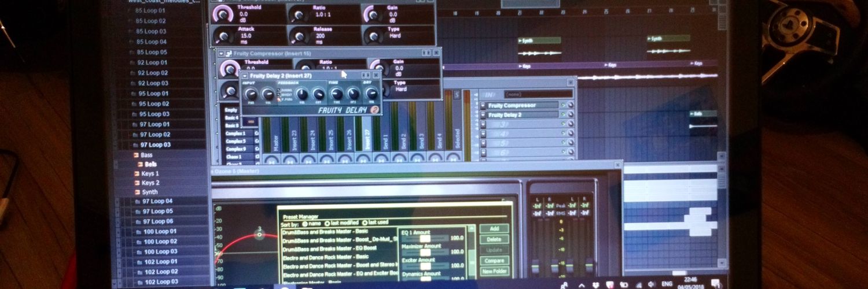868x289 pixels.
Task: Click the top compressor Release knob
Action: point(299,36)
